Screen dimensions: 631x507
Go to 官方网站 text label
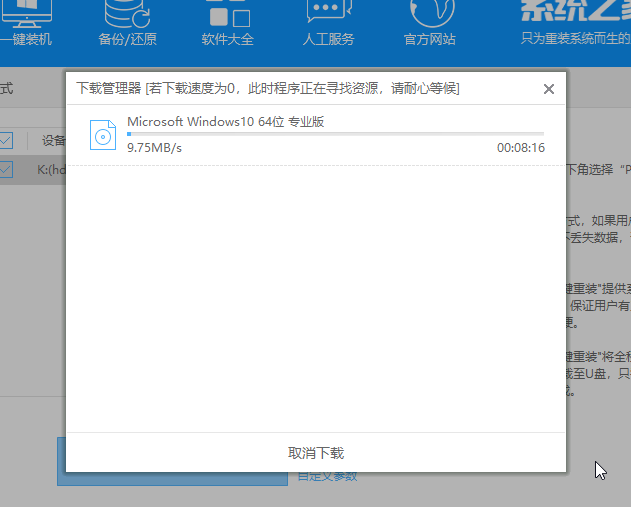[x=429, y=40]
